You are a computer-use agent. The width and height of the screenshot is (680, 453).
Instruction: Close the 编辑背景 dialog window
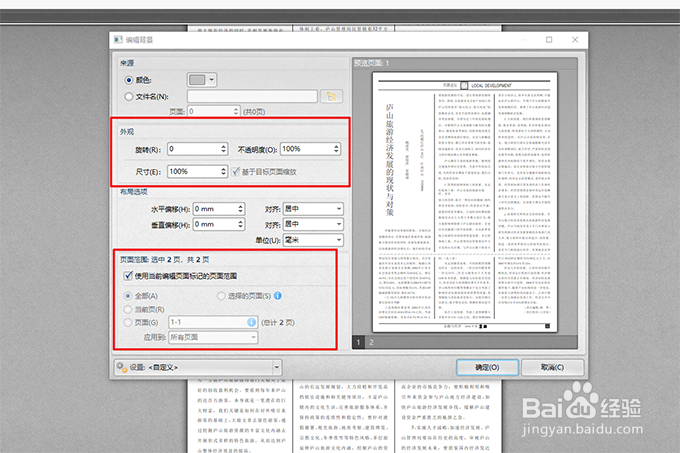575,40
